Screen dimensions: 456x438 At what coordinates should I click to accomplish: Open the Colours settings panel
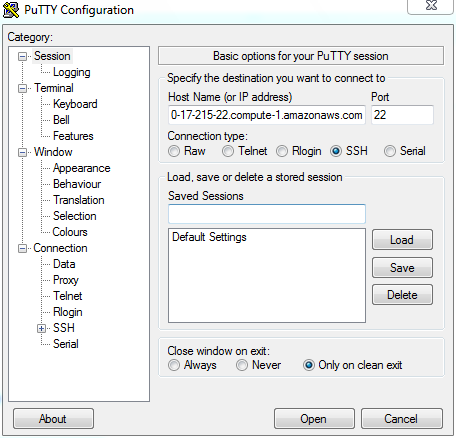70,232
